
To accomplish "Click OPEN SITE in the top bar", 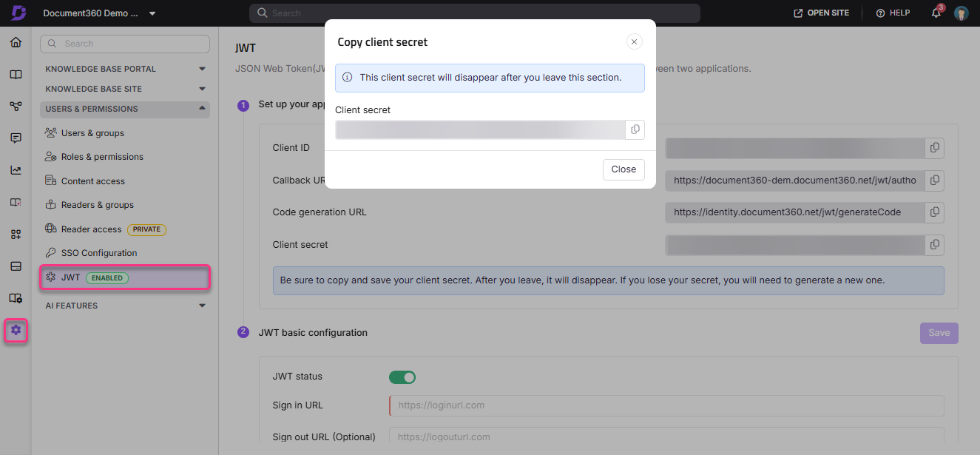I will tap(820, 13).
